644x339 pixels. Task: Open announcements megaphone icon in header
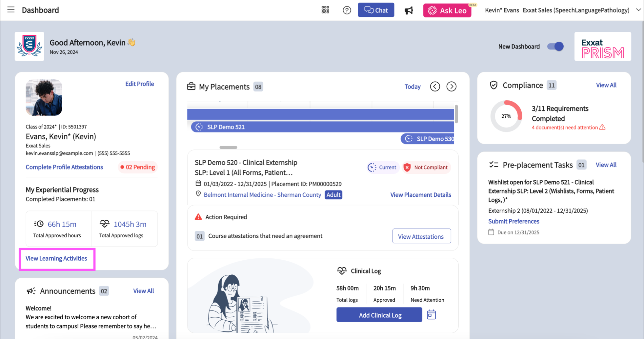click(409, 10)
